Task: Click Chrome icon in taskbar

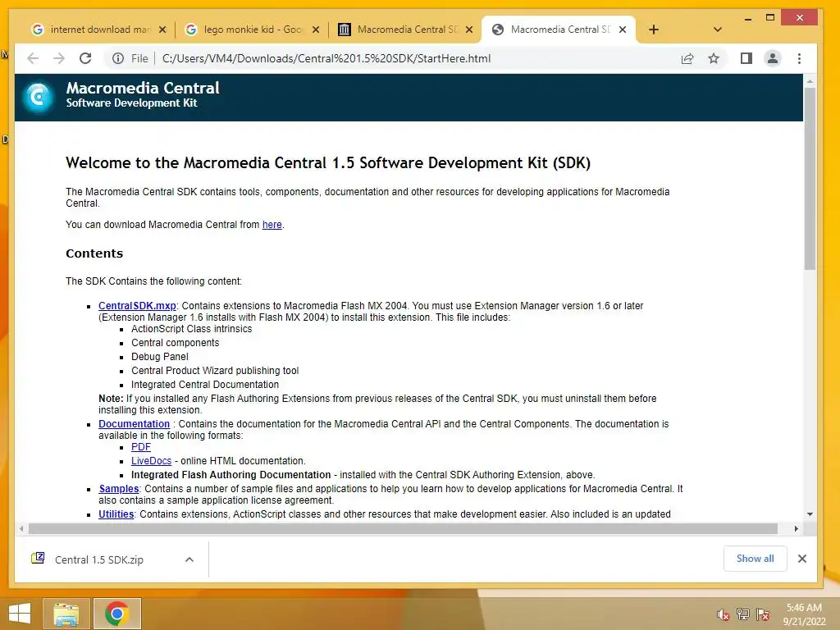Action: click(116, 614)
